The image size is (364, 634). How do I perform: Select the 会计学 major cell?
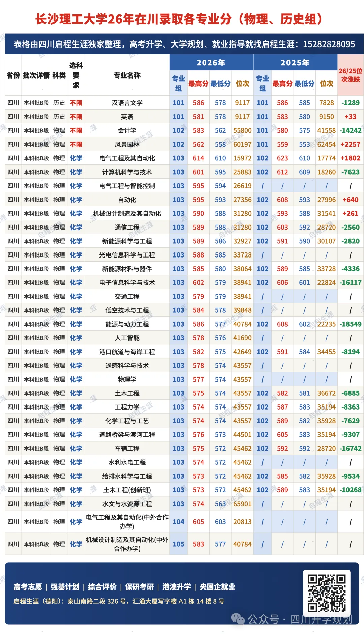[x=127, y=130]
